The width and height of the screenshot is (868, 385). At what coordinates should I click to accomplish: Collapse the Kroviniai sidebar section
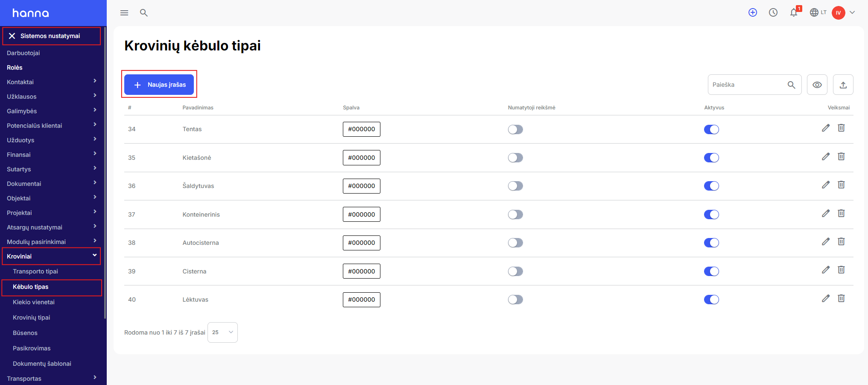click(52, 256)
